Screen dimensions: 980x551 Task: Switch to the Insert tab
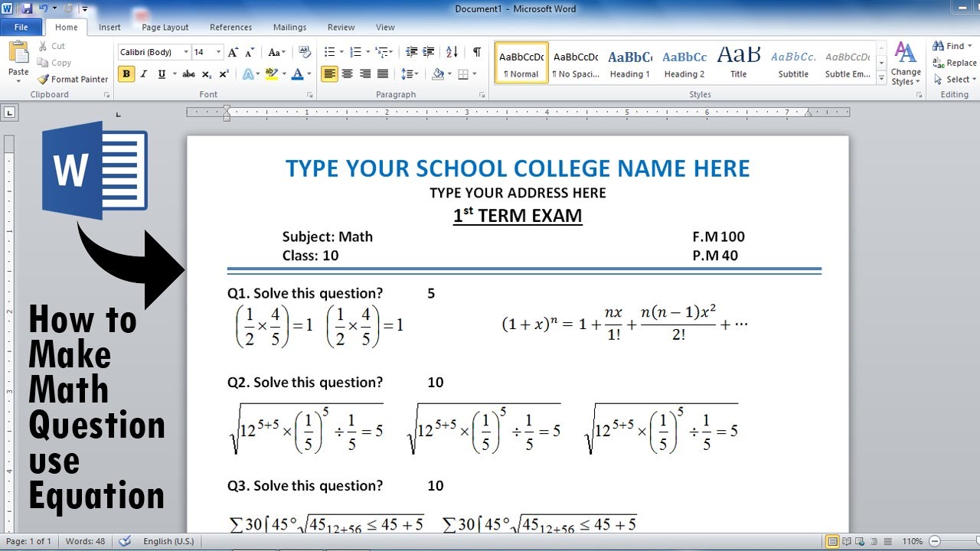[109, 27]
